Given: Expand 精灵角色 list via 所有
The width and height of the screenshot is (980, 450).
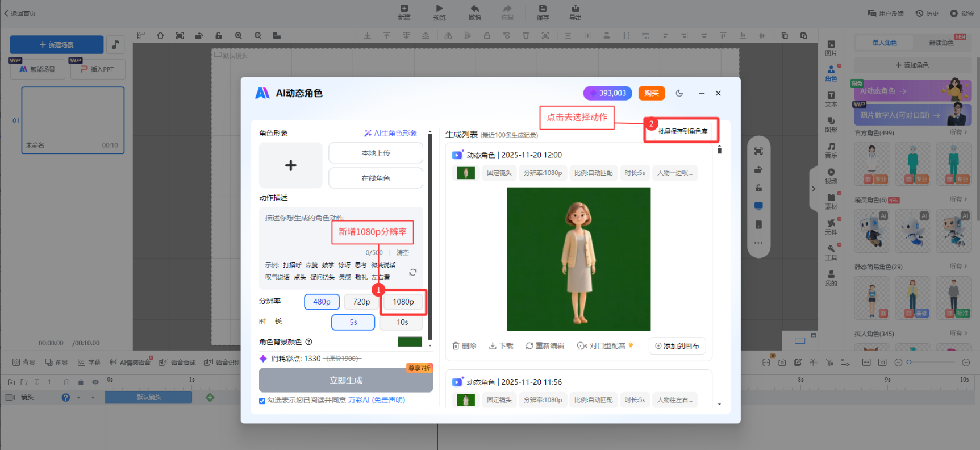Looking at the screenshot, I should click(958, 199).
